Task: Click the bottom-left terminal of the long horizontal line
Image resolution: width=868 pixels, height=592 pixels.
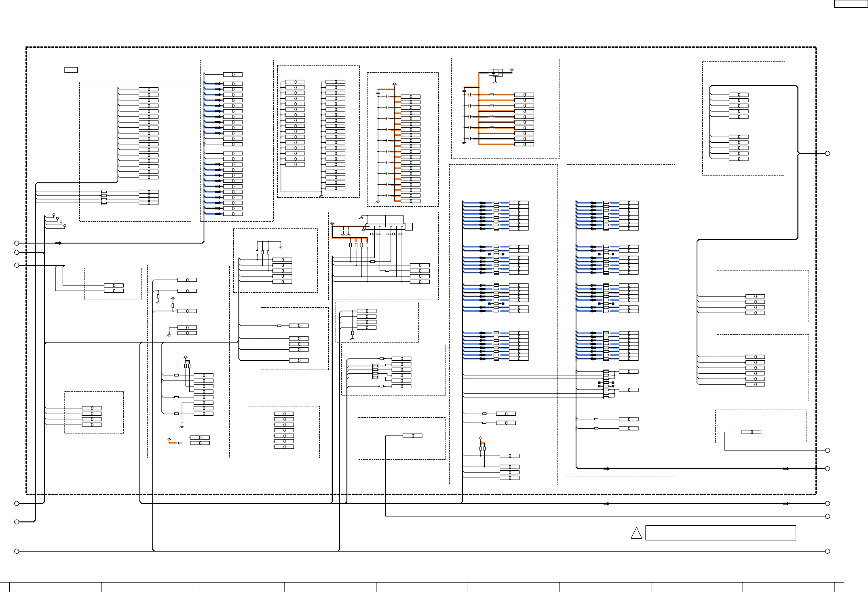Action: point(17,551)
